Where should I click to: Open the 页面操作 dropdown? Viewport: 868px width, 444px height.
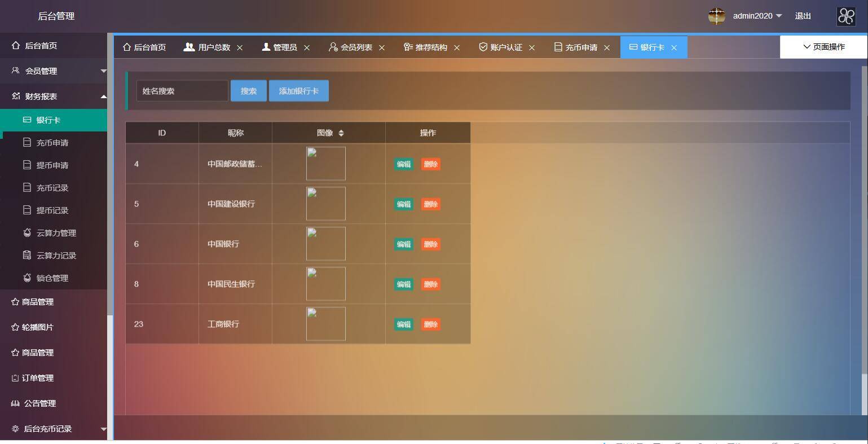point(823,47)
